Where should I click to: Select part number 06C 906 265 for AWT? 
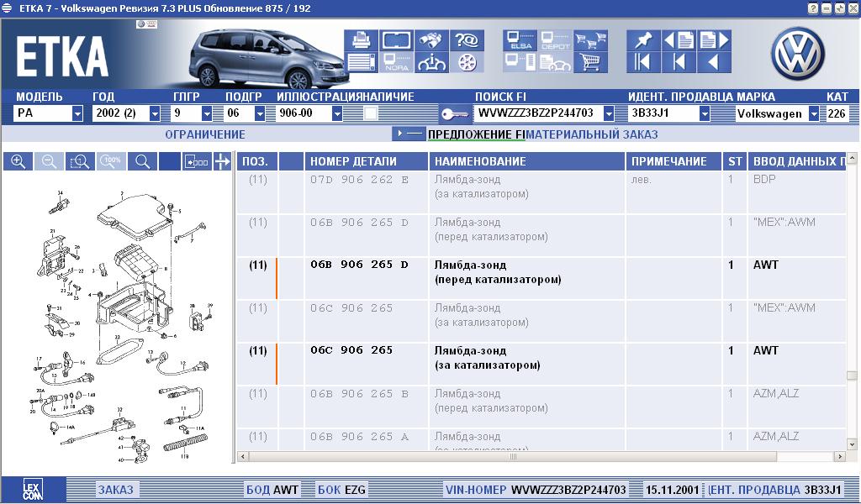click(x=351, y=350)
